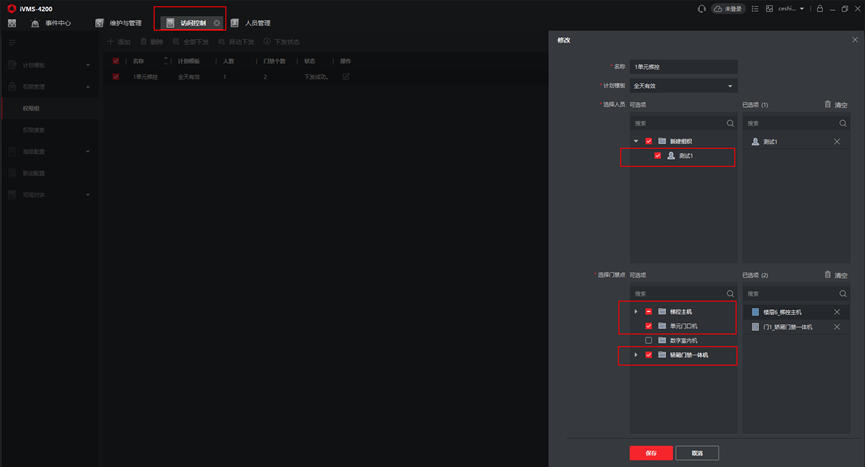865x467 pixels.
Task: Click the red 保存 save button
Action: [651, 453]
